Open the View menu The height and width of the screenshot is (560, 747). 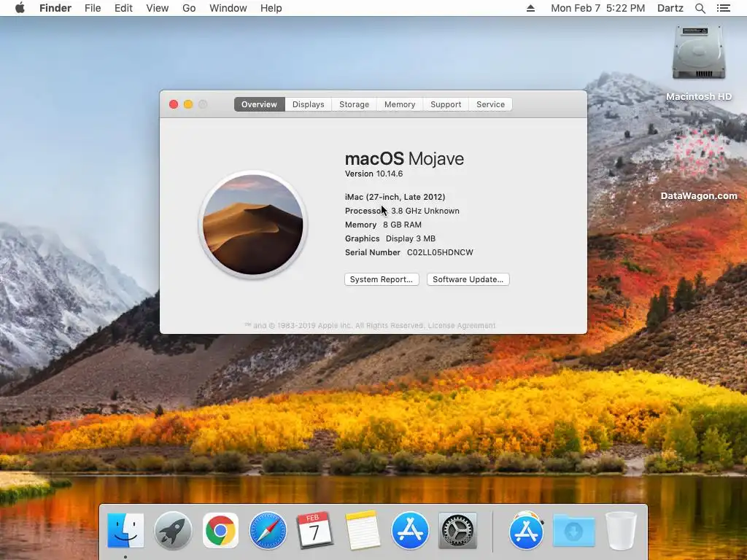158,8
